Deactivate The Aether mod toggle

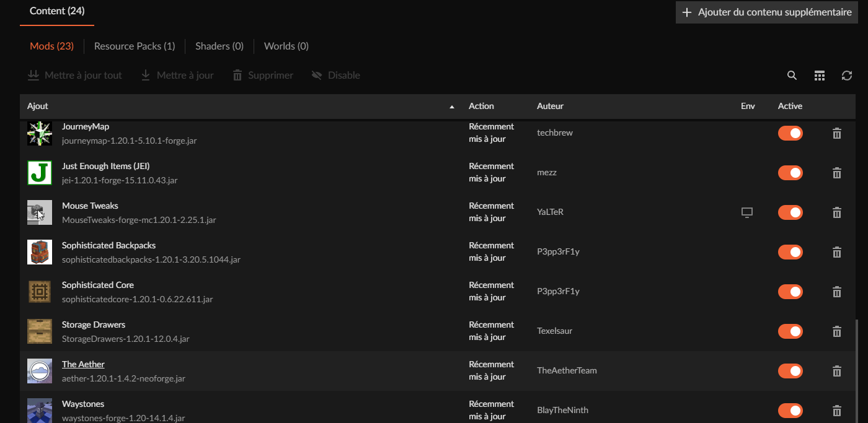click(790, 371)
